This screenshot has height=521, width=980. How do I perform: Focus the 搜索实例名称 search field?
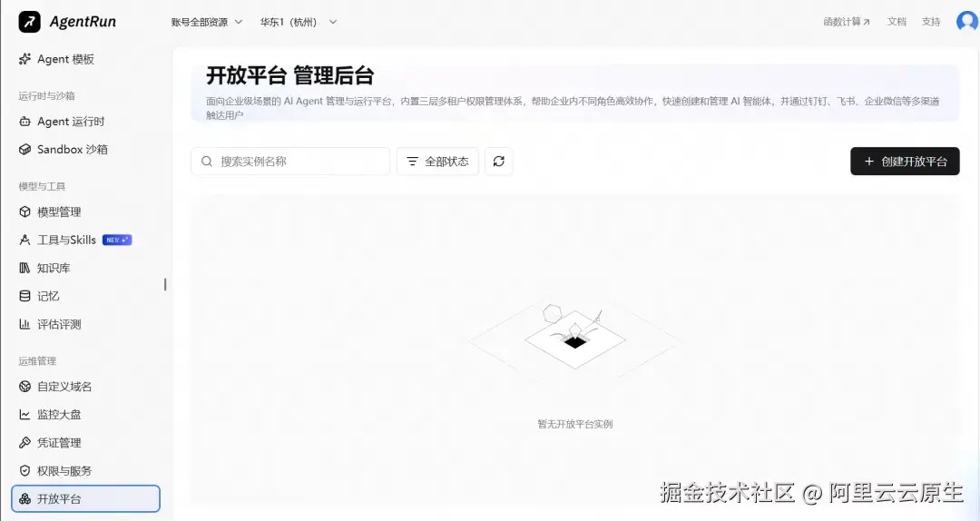(290, 162)
